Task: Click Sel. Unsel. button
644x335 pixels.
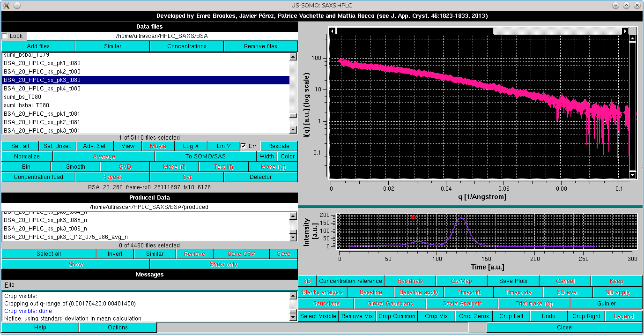Action: (57, 146)
